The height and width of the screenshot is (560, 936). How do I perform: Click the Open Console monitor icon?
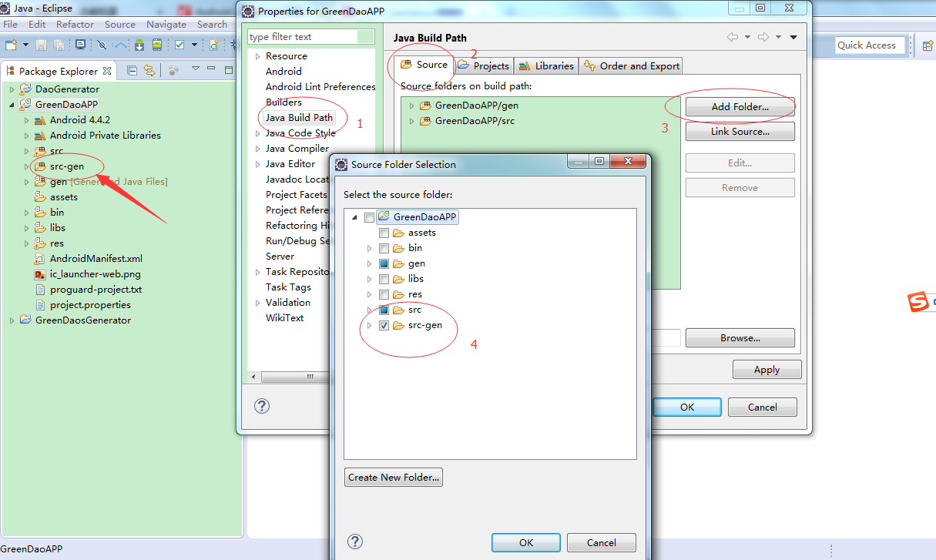(x=80, y=45)
